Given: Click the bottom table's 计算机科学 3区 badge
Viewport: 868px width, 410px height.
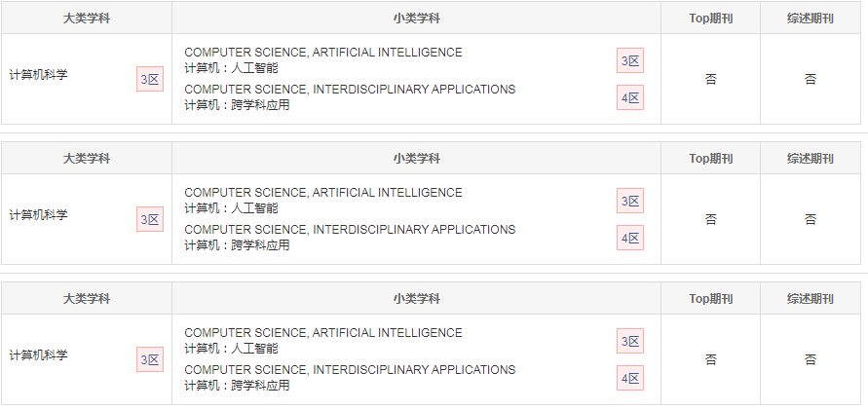Looking at the screenshot, I should point(150,359).
